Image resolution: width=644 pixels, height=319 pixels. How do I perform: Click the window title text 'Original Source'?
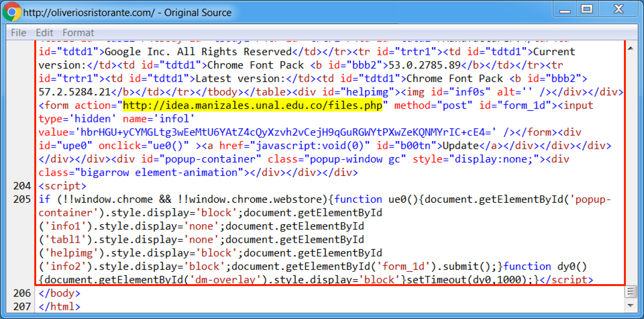click(198, 12)
